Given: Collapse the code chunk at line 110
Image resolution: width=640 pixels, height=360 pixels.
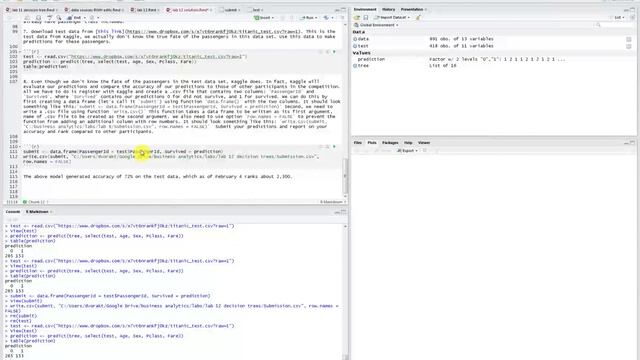Looking at the screenshot, I should coord(20,147).
